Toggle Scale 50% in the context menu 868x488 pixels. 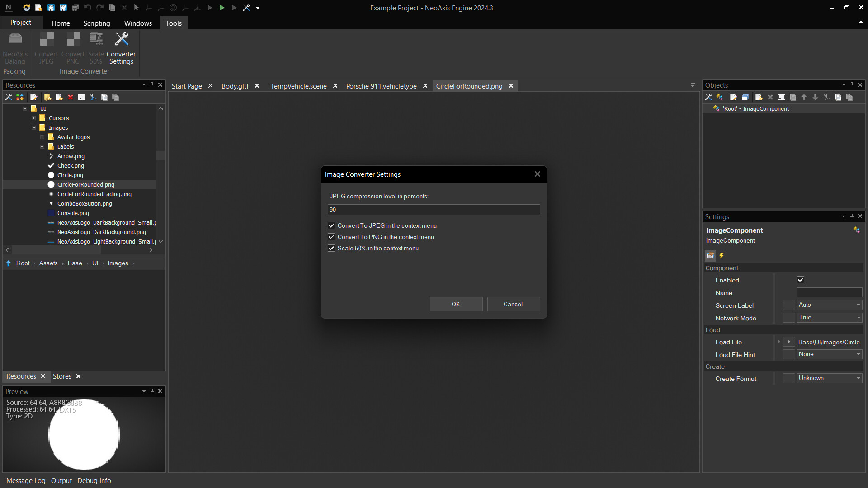pyautogui.click(x=331, y=248)
